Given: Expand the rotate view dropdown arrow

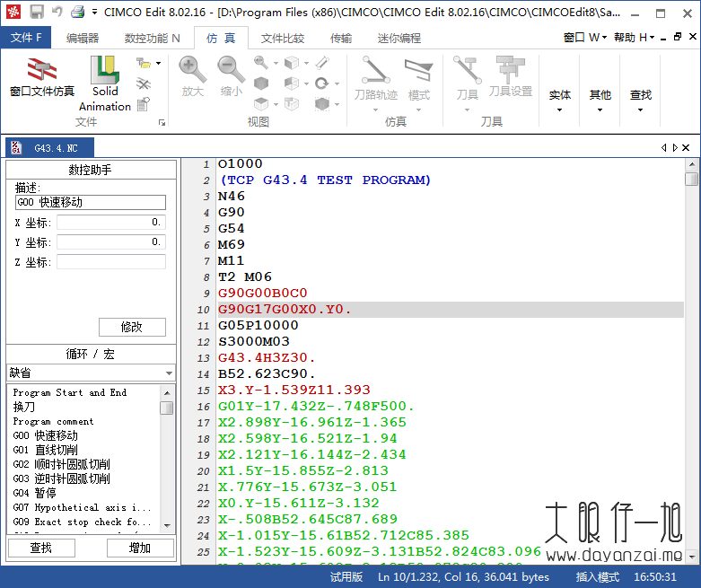Looking at the screenshot, I should tap(337, 83).
